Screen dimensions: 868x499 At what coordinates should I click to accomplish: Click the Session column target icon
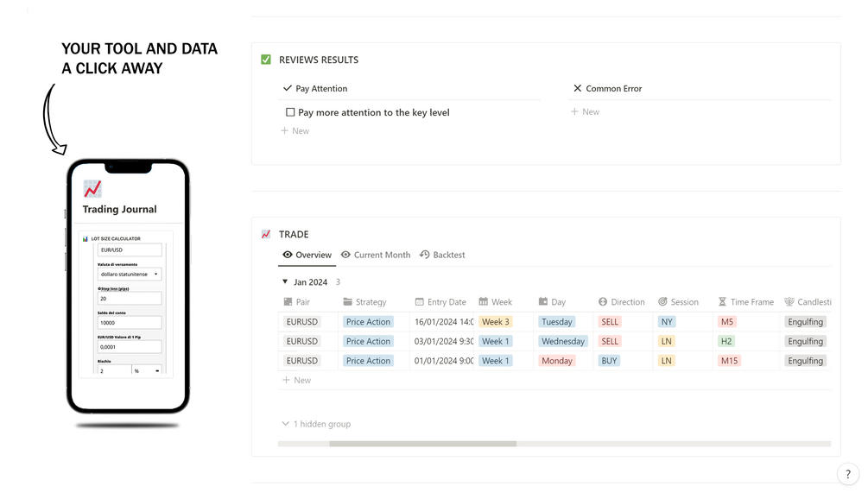point(662,302)
